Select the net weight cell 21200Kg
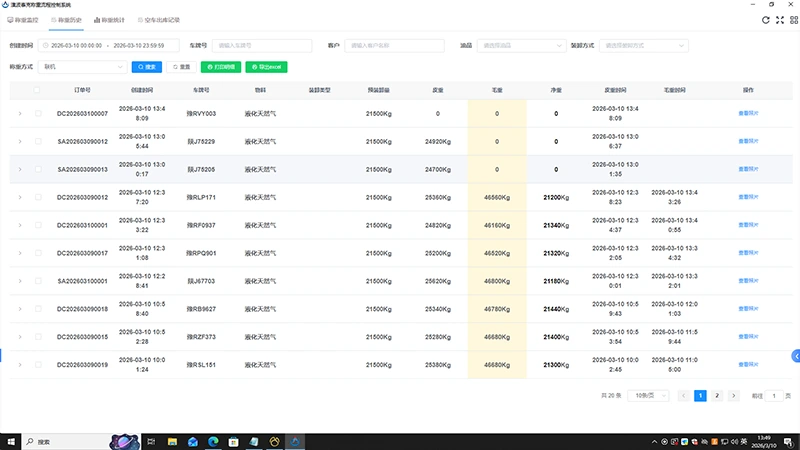The width and height of the screenshot is (800, 450). point(556,197)
